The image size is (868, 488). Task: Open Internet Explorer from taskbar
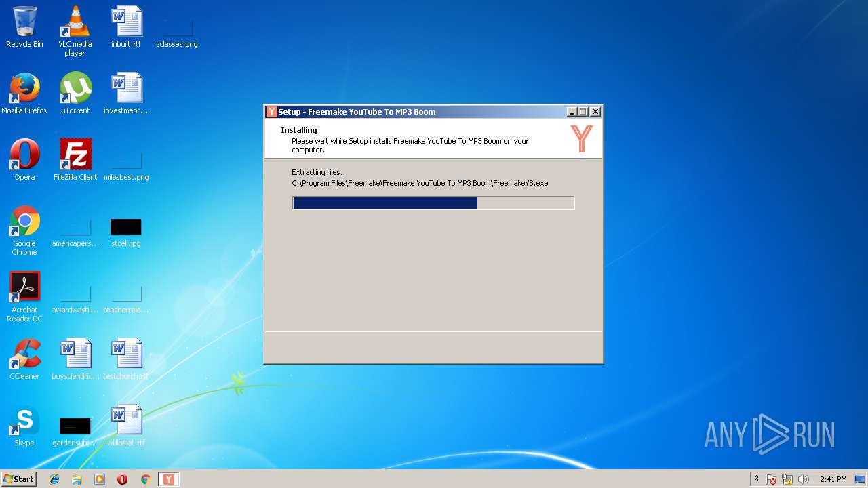[54, 479]
